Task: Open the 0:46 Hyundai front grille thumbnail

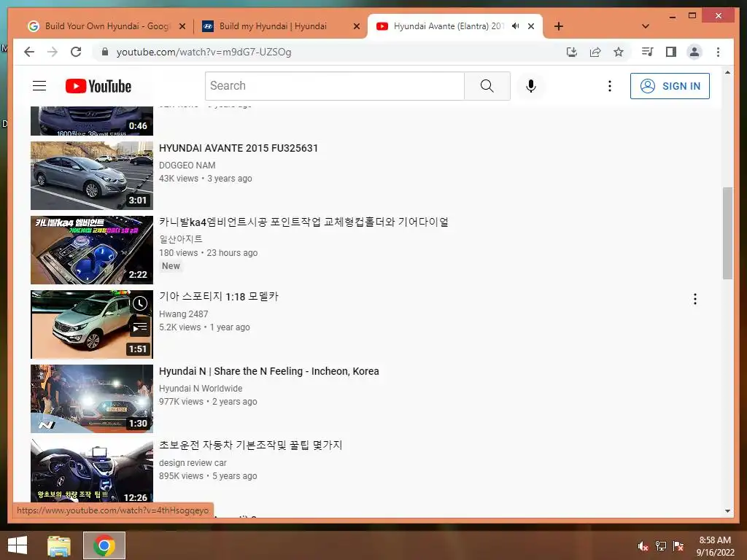Action: pos(92,122)
